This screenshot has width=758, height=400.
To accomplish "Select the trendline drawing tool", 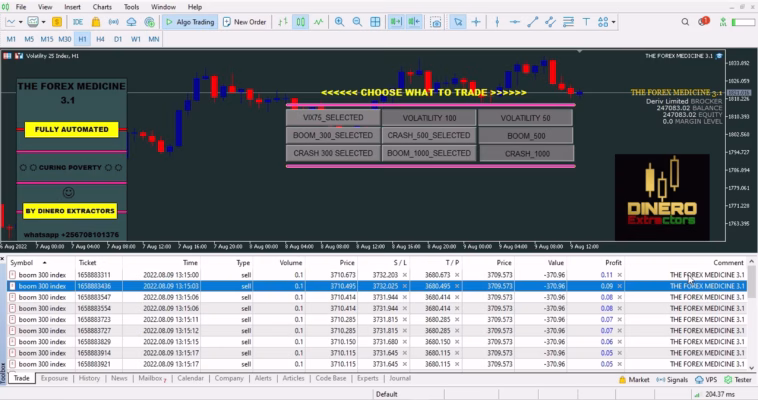I will (x=533, y=22).
